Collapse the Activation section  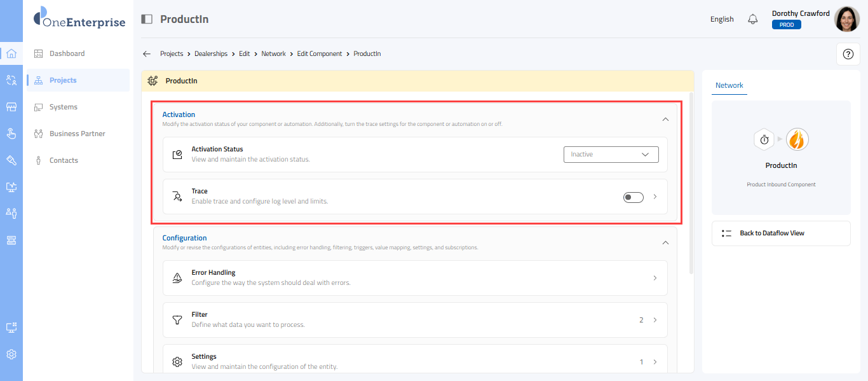pyautogui.click(x=665, y=119)
